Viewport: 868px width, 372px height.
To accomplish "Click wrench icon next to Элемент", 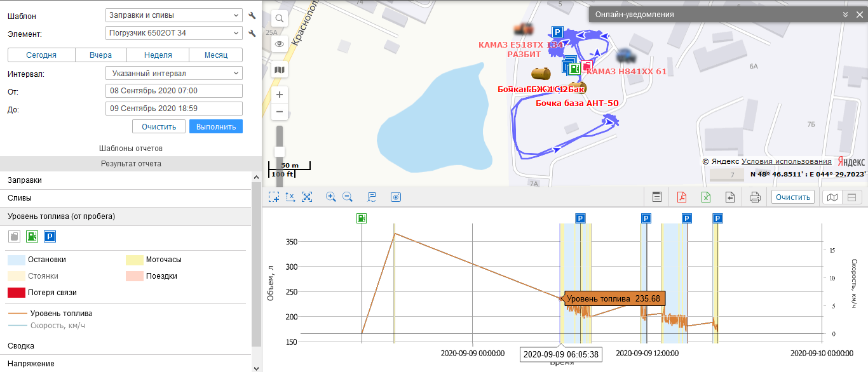I will click(x=252, y=33).
